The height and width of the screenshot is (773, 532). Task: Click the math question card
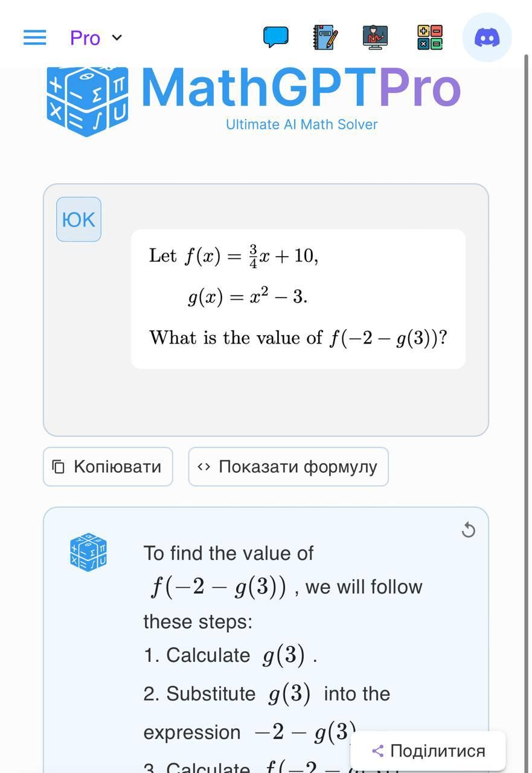pos(298,298)
